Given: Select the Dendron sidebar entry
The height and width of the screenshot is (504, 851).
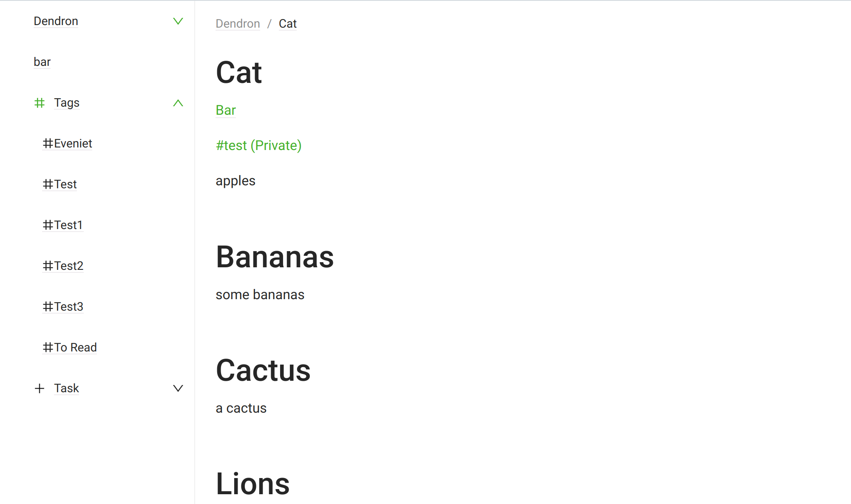Looking at the screenshot, I should click(56, 21).
